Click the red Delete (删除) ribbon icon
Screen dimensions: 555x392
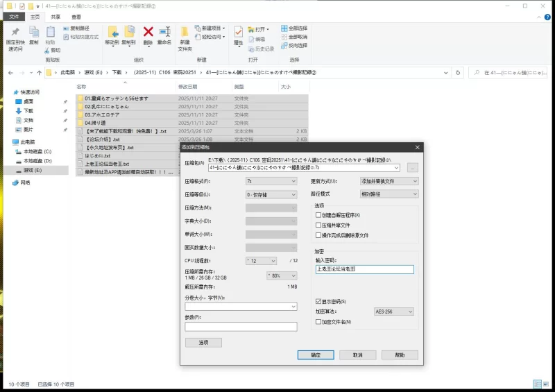coord(148,33)
